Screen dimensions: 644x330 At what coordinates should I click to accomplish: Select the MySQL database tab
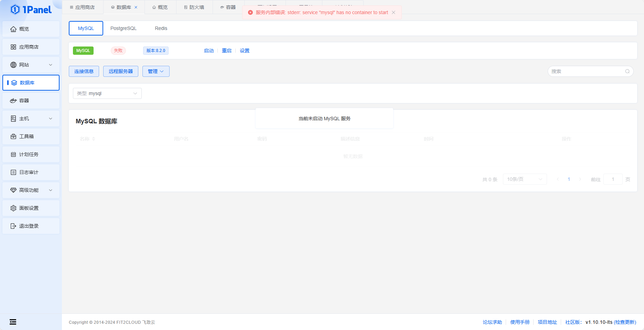[86, 28]
